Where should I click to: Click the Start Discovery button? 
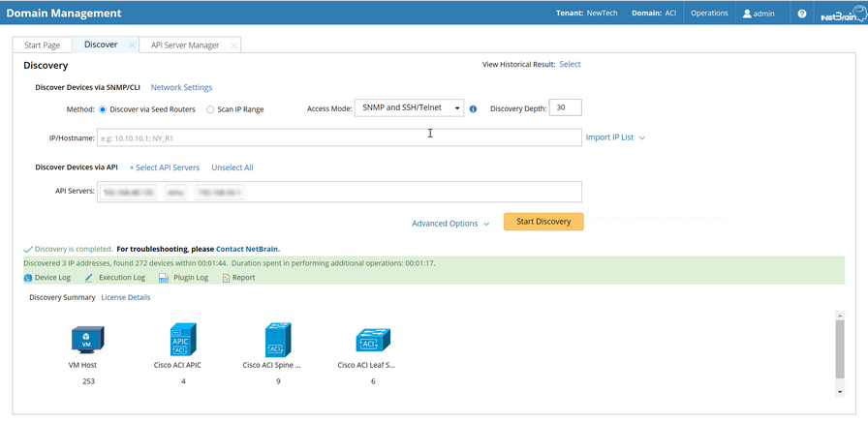543,222
